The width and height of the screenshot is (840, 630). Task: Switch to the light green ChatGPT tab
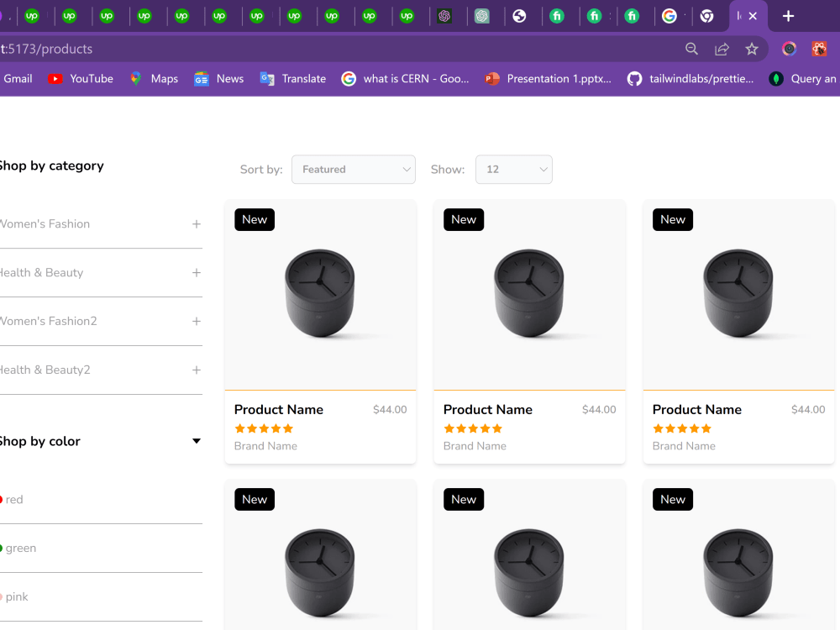pos(481,16)
